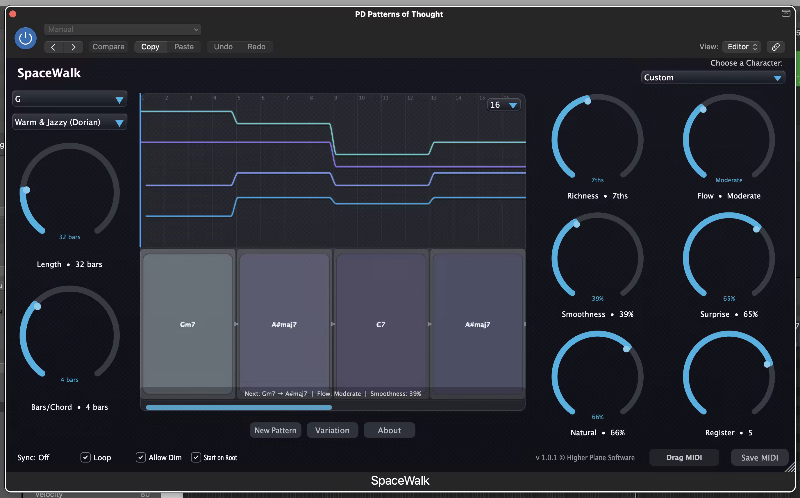Image resolution: width=800 pixels, height=498 pixels.
Task: Click Sync: Off toggle
Action: pyautogui.click(x=33, y=457)
